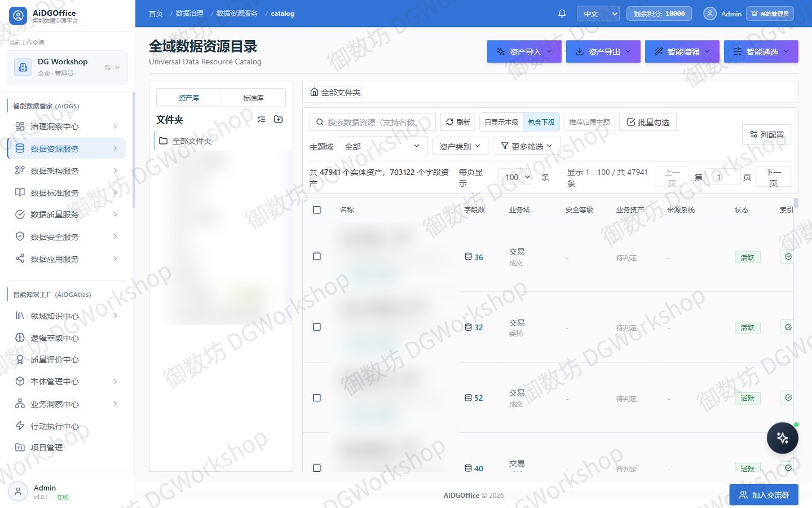
Task: Open the notification bell
Action: point(562,14)
